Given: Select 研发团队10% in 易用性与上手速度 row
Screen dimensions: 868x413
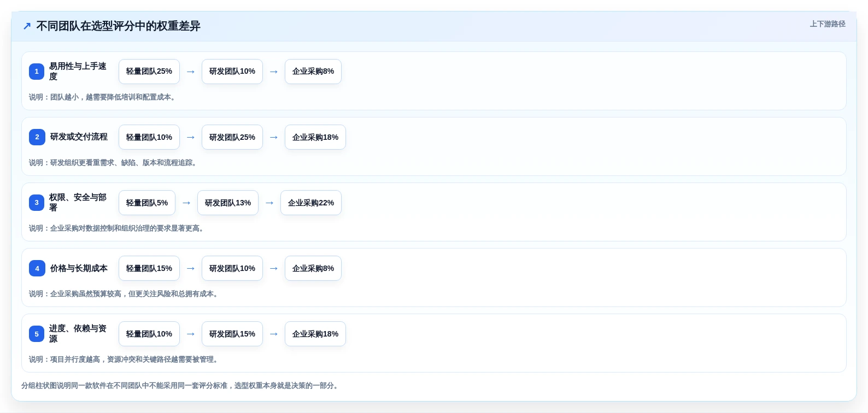Looking at the screenshot, I should [x=232, y=72].
